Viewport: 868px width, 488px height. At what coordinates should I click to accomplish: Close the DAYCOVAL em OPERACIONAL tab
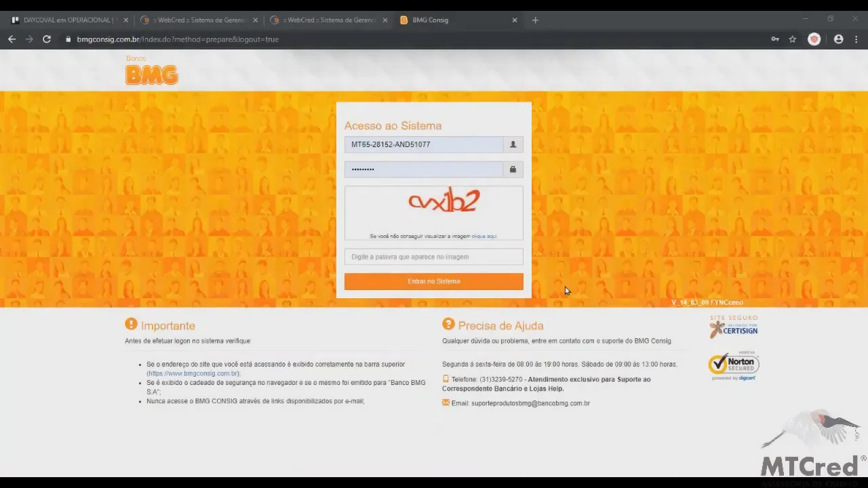click(x=125, y=20)
